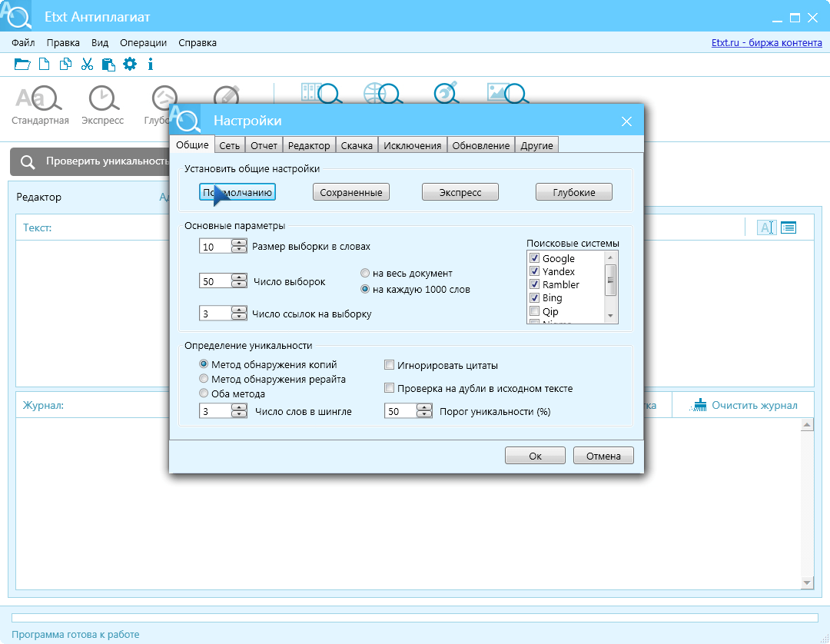
Task: Select Метод обнаружения копий radio
Action: [203, 364]
